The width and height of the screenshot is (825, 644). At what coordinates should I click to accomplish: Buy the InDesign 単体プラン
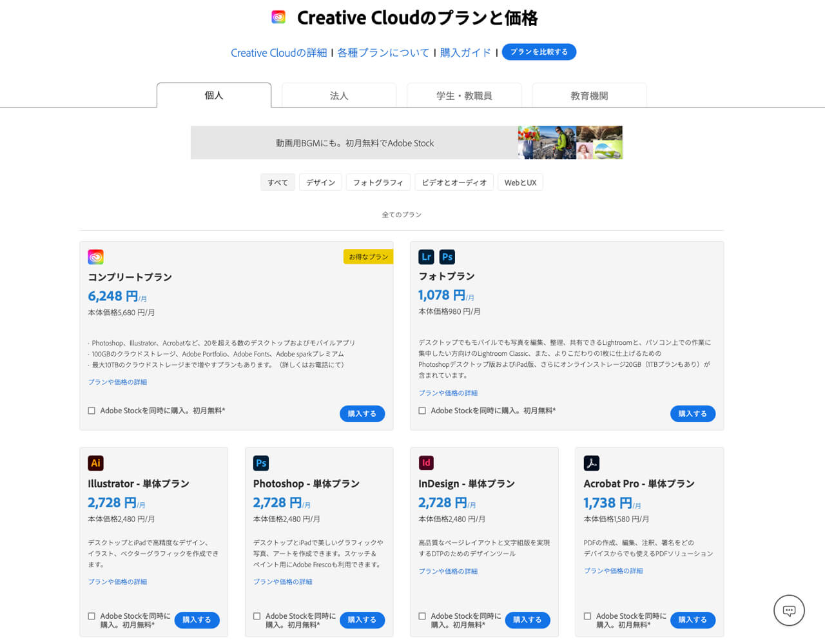[527, 620]
